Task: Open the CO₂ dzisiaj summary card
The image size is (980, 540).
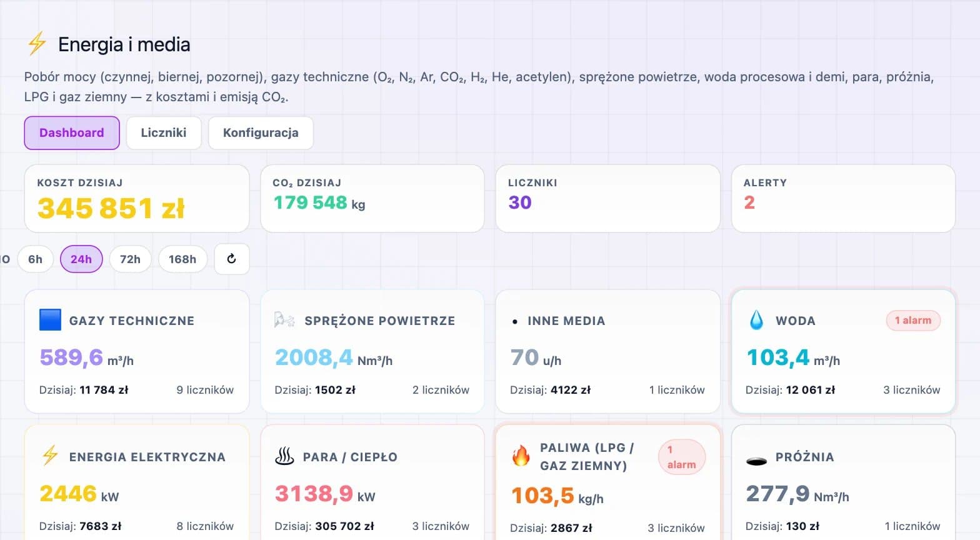Action: tap(372, 199)
